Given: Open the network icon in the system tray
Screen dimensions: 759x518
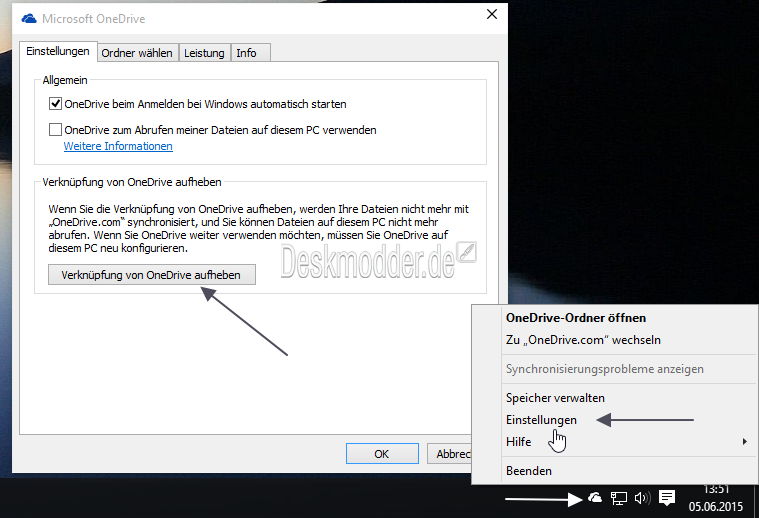Looking at the screenshot, I should (618, 498).
